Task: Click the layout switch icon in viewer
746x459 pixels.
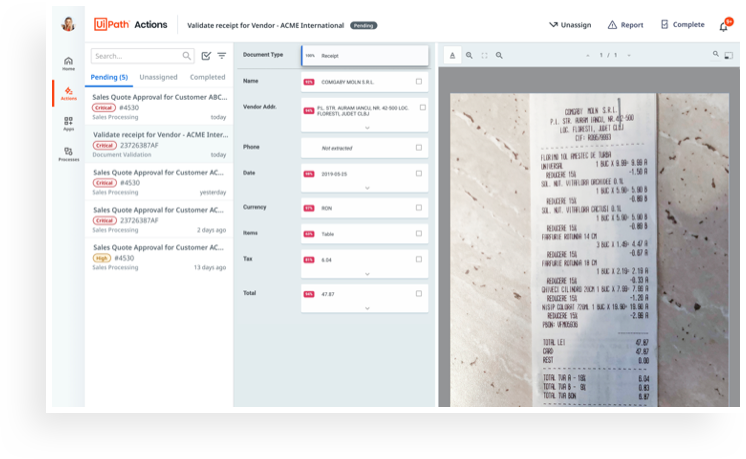Action: tap(728, 56)
